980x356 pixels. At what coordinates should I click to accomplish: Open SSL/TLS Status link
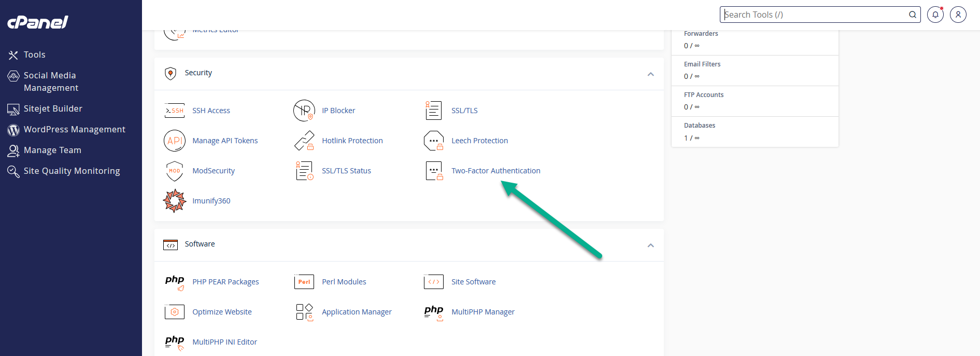(x=346, y=171)
